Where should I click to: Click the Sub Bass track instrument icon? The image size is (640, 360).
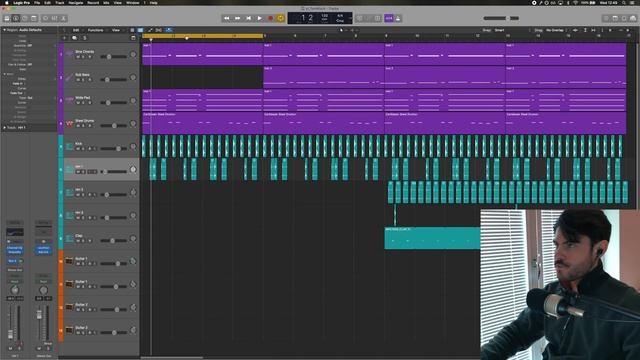[x=69, y=77]
